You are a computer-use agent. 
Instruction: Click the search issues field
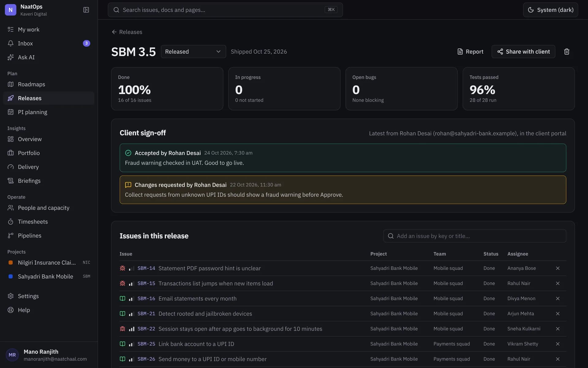click(x=225, y=10)
